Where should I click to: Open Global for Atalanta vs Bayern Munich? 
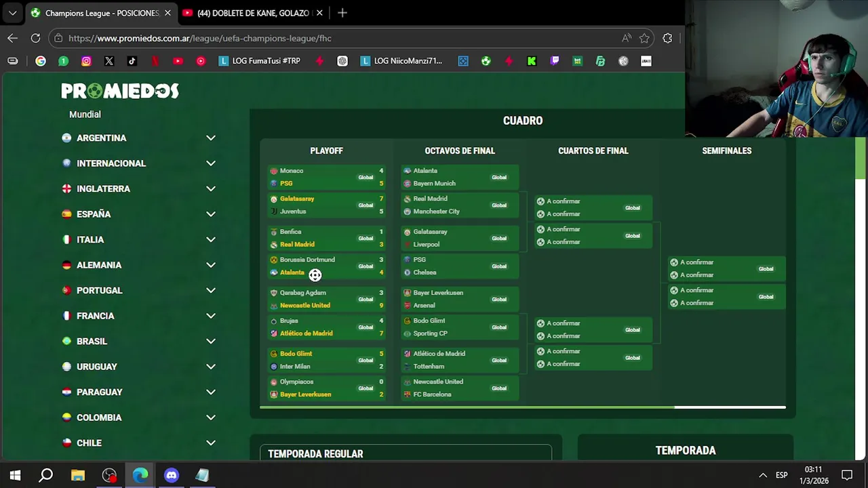click(499, 178)
